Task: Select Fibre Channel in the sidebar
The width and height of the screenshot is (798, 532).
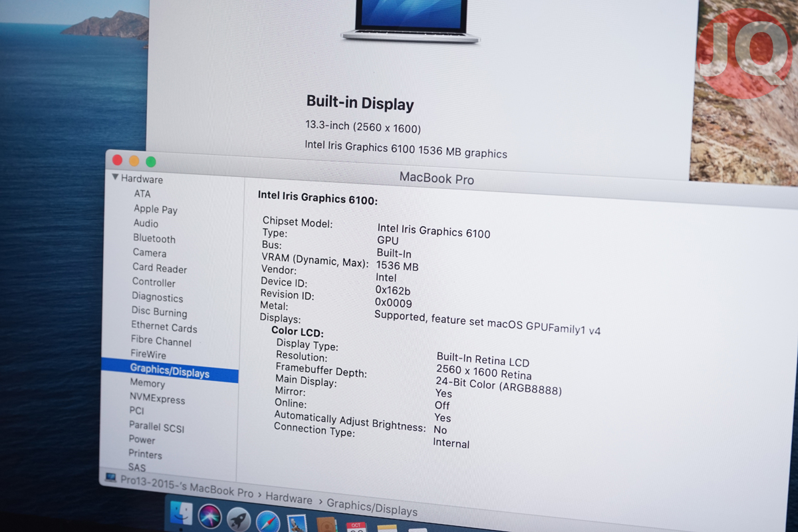Action: point(161,340)
